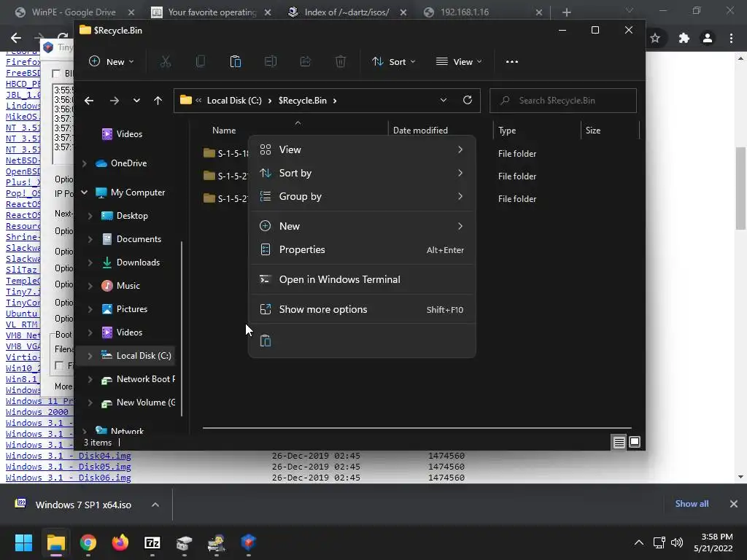
Task: Click the Cut icon in Explorer toolbar
Action: point(166,61)
